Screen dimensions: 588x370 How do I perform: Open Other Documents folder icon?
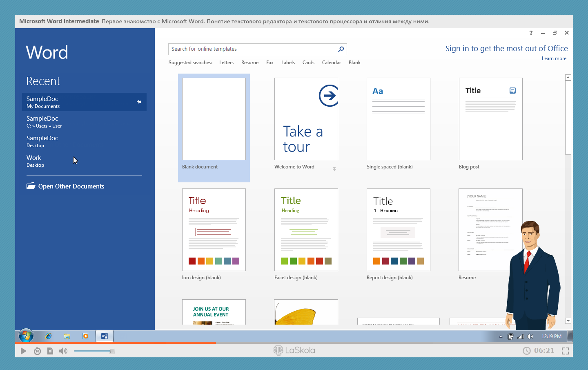click(x=31, y=186)
